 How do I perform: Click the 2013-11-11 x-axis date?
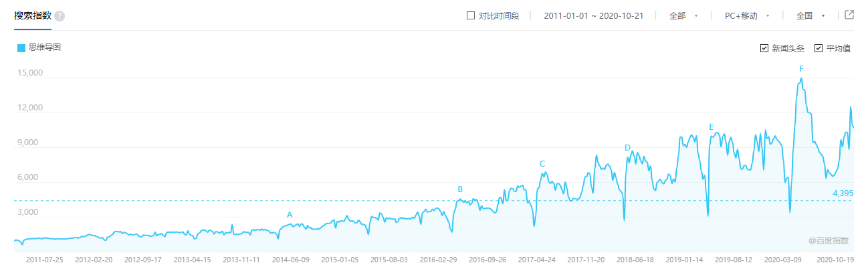(241, 260)
